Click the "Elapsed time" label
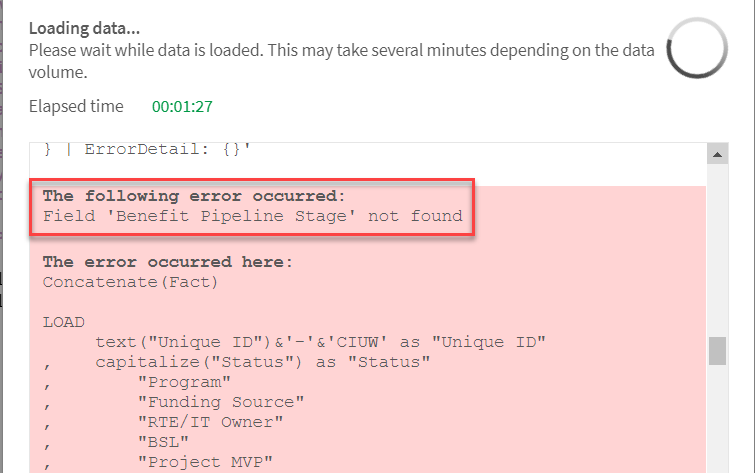Viewport: 755px width, 473px height. pos(76,106)
